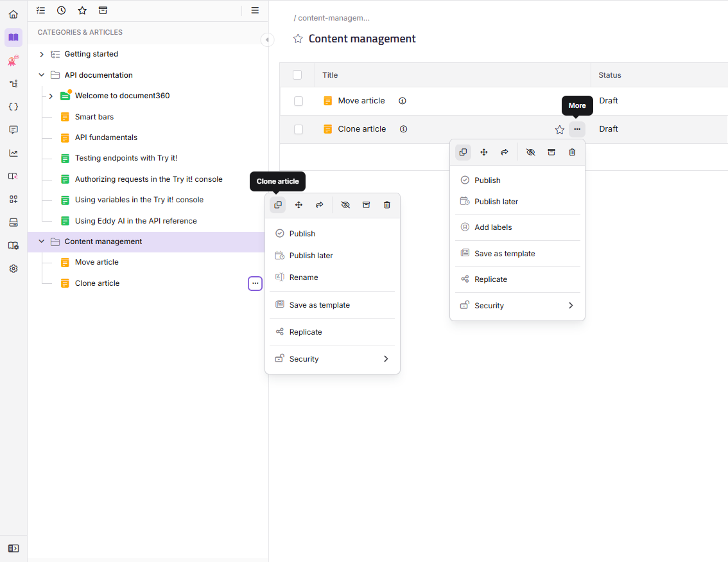The image size is (728, 562).
Task: Open Security submenu in tree context menu
Action: click(332, 358)
